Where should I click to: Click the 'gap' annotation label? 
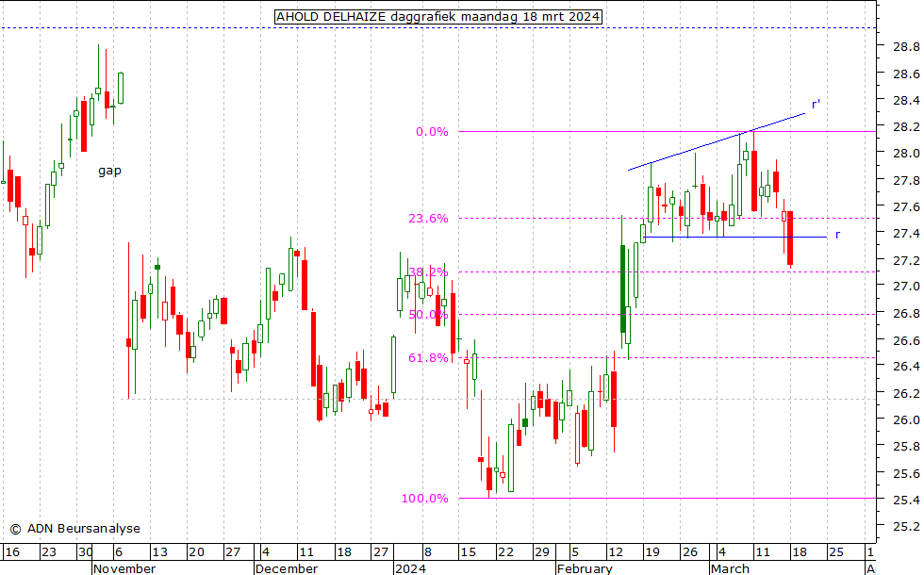[109, 171]
